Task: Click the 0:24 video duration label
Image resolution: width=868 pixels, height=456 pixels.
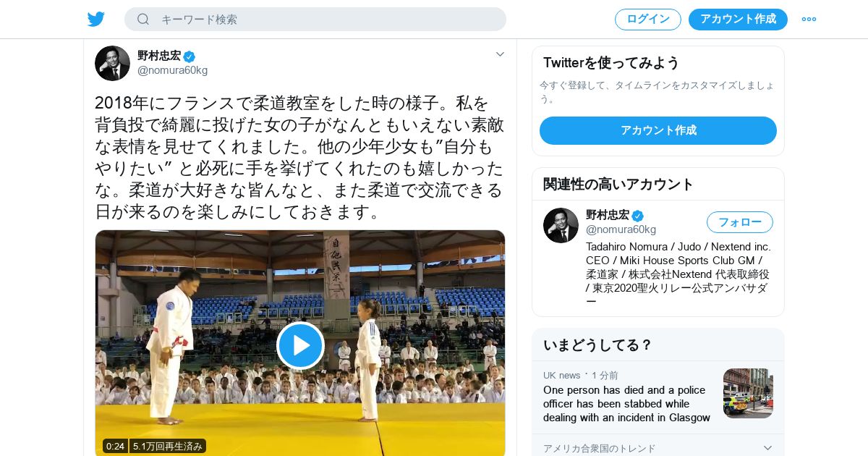Action: tap(115, 446)
